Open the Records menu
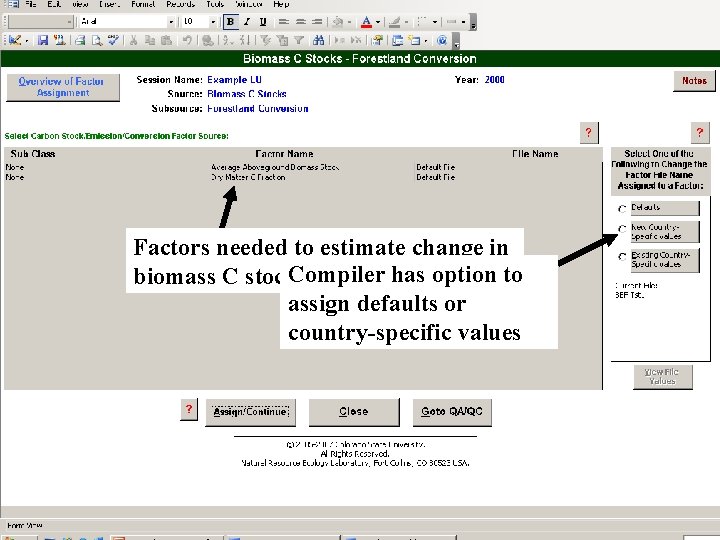Image resolution: width=720 pixels, height=540 pixels. click(x=180, y=4)
